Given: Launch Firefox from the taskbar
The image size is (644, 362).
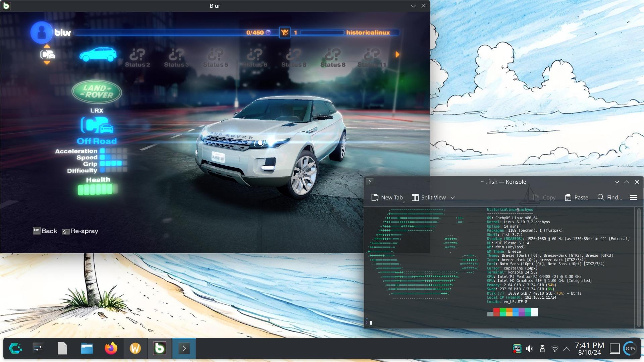Looking at the screenshot, I should click(x=111, y=348).
